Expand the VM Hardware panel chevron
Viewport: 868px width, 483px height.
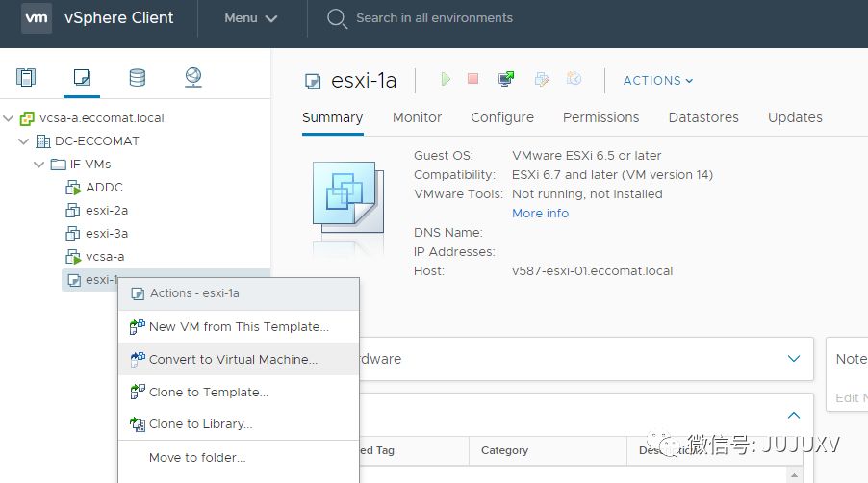794,359
